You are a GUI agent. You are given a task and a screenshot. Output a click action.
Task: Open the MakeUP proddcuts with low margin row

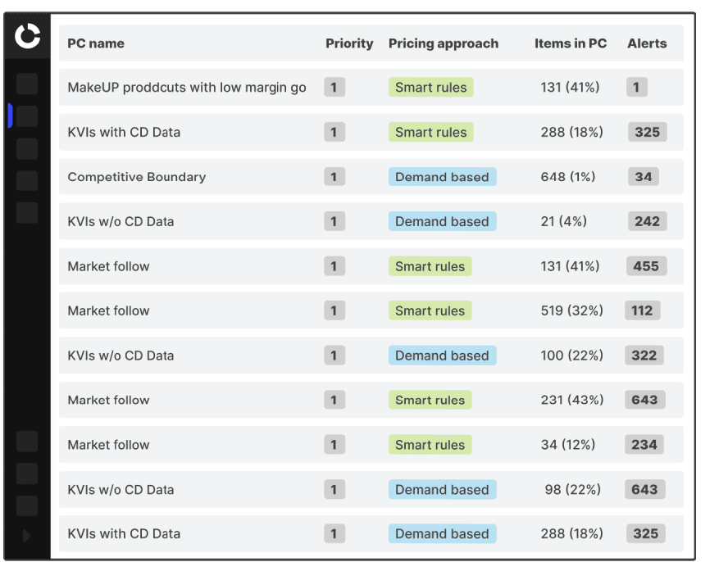(187, 88)
